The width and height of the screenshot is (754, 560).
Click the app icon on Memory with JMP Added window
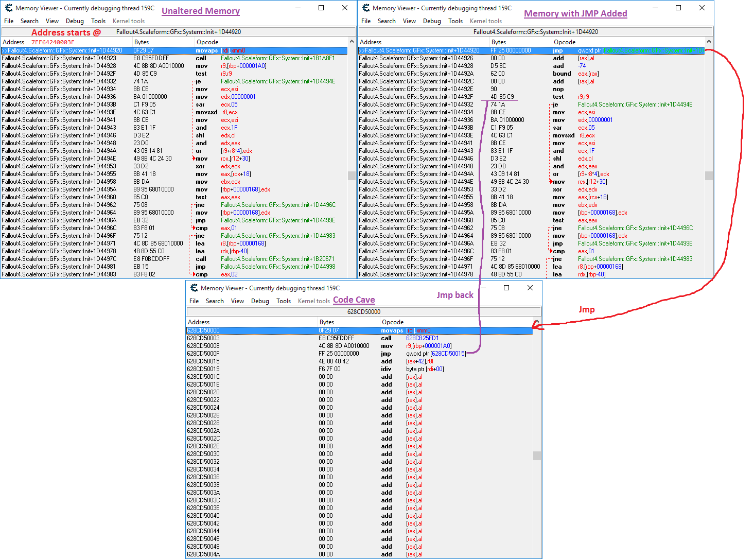pyautogui.click(x=365, y=8)
